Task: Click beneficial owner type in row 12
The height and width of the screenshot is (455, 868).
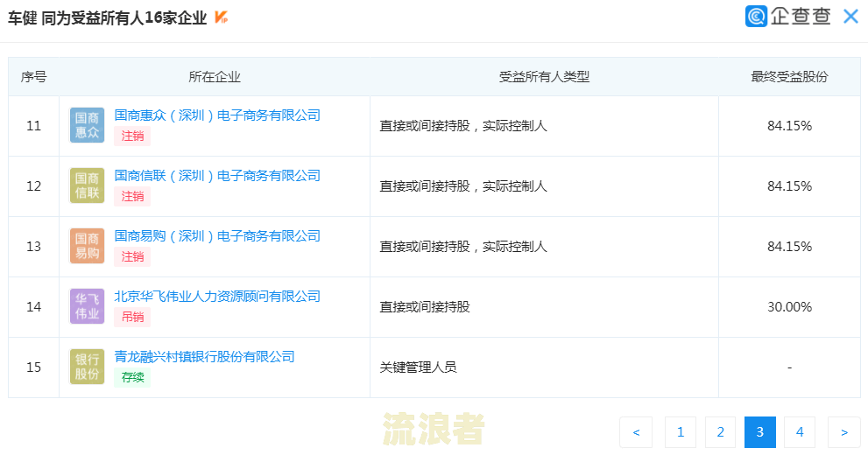Action: (463, 186)
